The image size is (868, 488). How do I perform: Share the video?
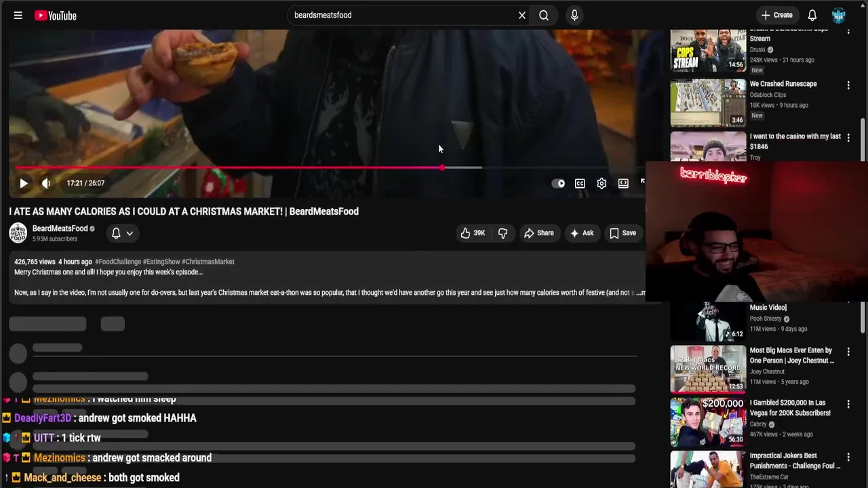coord(539,233)
